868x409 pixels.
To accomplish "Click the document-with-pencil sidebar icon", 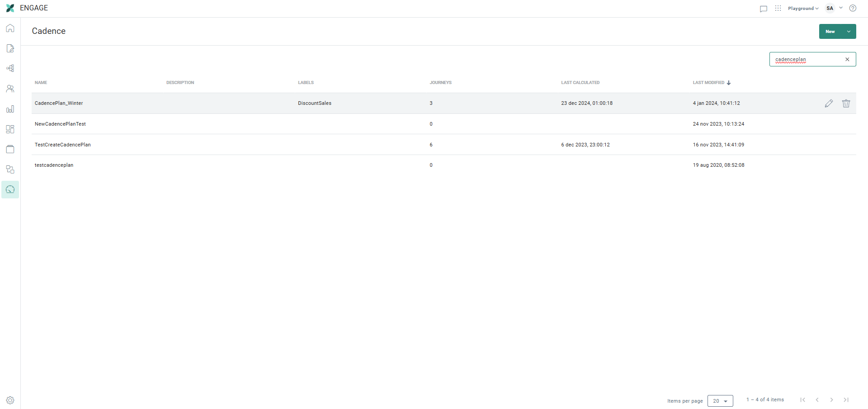I will tap(10, 48).
